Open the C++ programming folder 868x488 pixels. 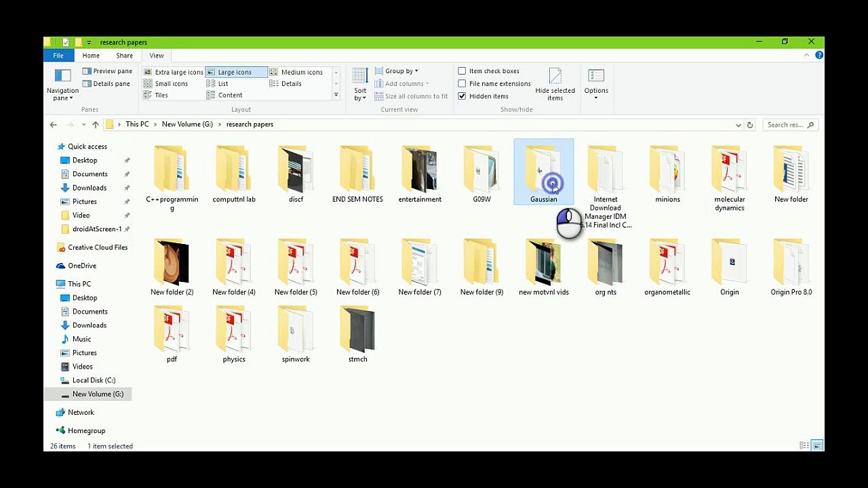172,178
